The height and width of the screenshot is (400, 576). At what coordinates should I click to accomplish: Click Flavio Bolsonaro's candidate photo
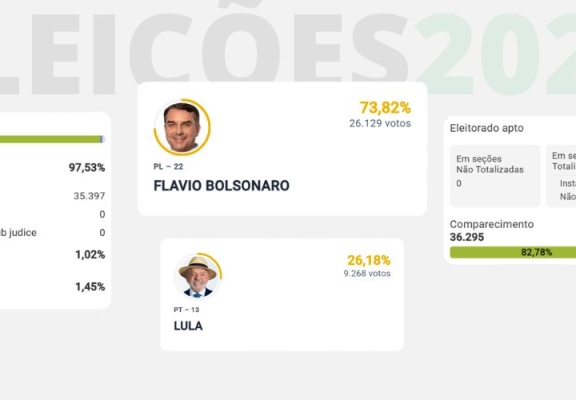coord(182,127)
